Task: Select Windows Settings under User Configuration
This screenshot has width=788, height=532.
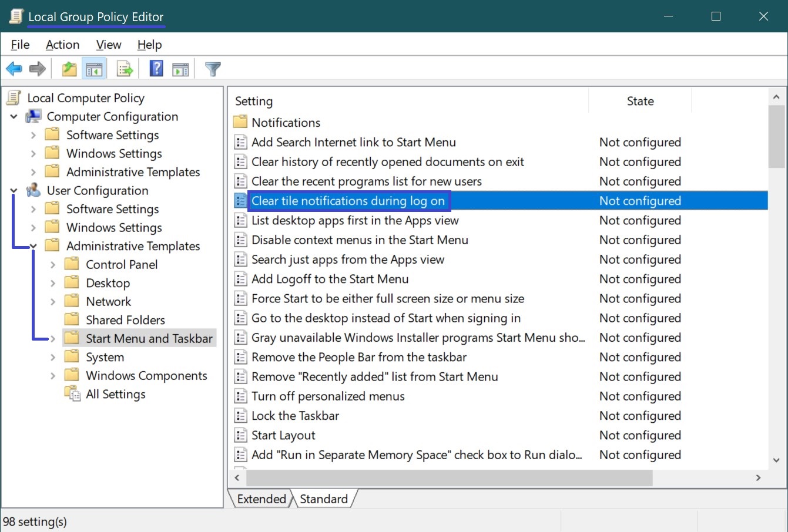Action: point(114,227)
